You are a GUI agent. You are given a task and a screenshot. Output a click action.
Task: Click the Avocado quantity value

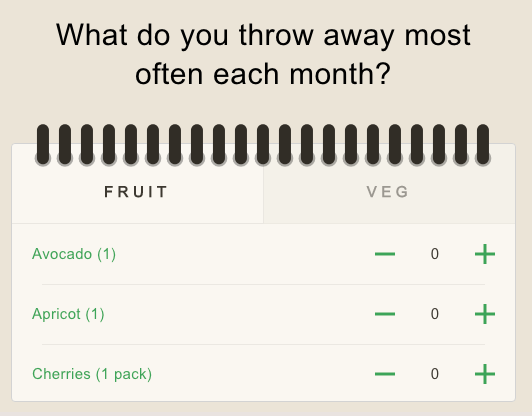pos(435,254)
